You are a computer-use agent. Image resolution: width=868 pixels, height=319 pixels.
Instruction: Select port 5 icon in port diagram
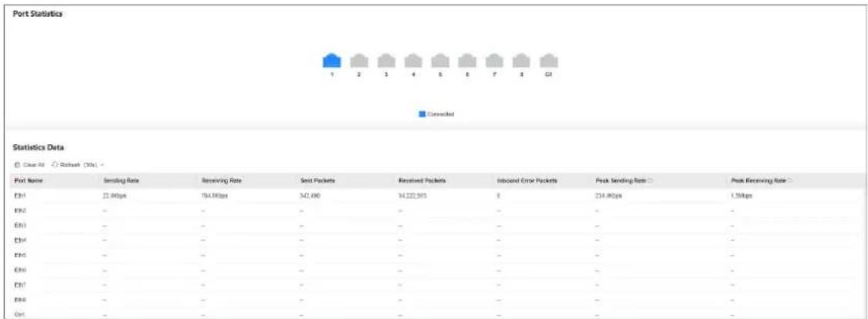440,61
